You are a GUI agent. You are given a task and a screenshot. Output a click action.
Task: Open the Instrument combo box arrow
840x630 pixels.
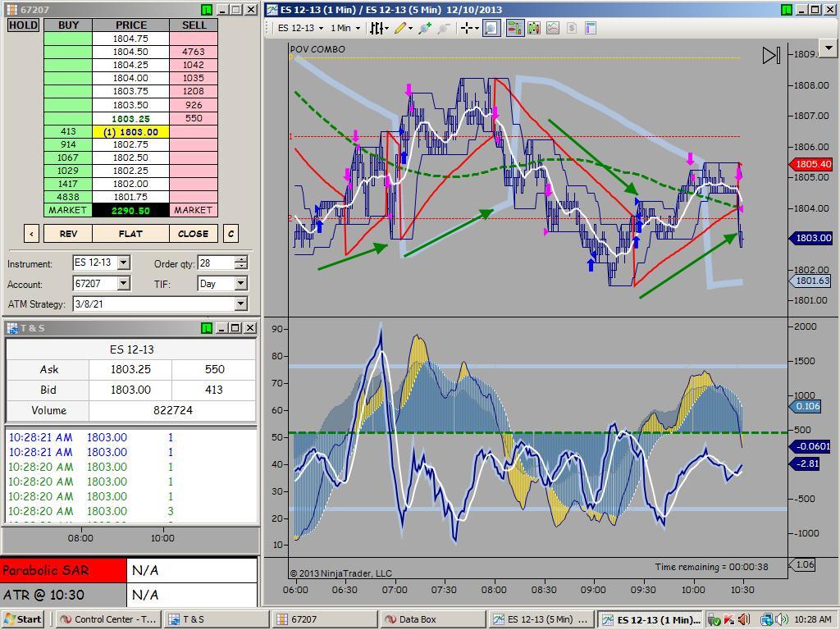124,263
